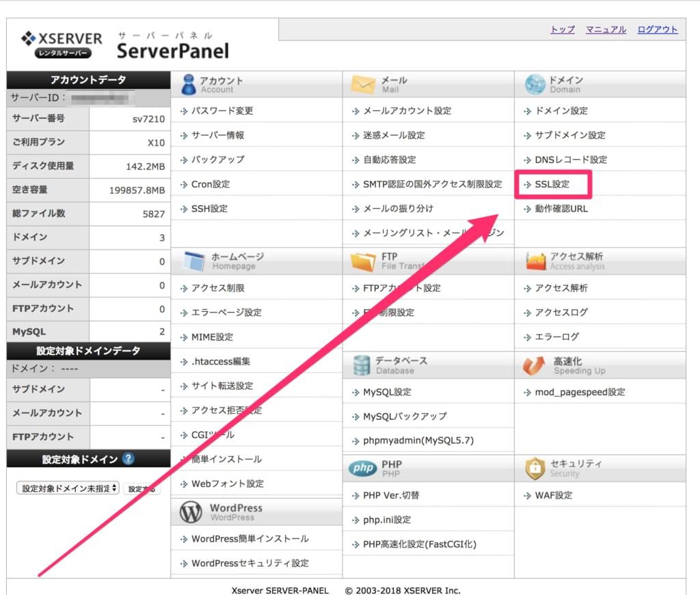Open アクセスログ
The image size is (700, 595).
[x=561, y=313]
